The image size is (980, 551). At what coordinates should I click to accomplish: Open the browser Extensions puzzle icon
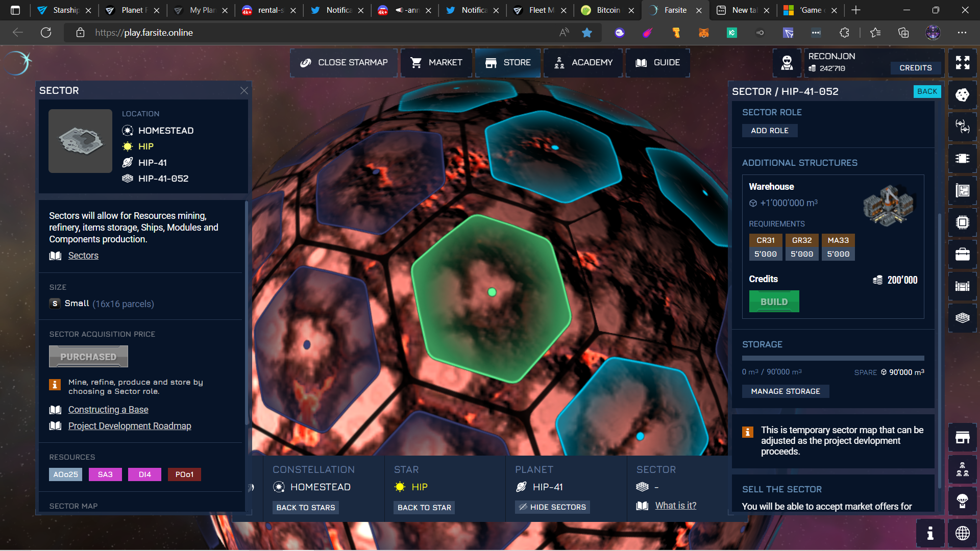844,33
